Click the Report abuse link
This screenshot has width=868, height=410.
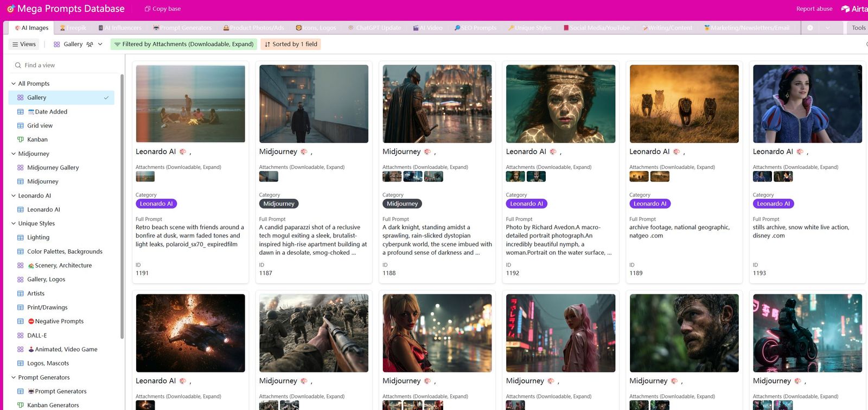pyautogui.click(x=814, y=9)
